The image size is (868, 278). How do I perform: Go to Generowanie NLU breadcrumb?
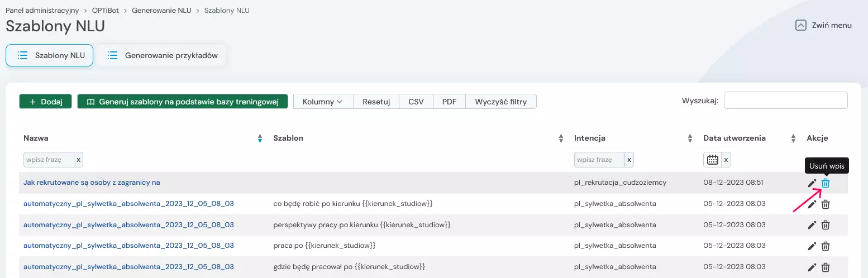pos(161,11)
